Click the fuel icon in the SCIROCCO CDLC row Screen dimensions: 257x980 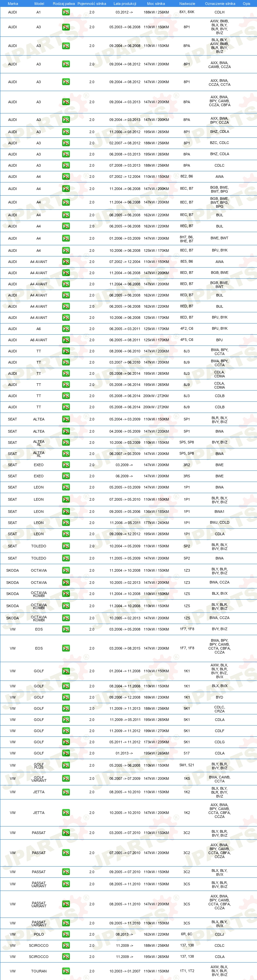tap(66, 945)
